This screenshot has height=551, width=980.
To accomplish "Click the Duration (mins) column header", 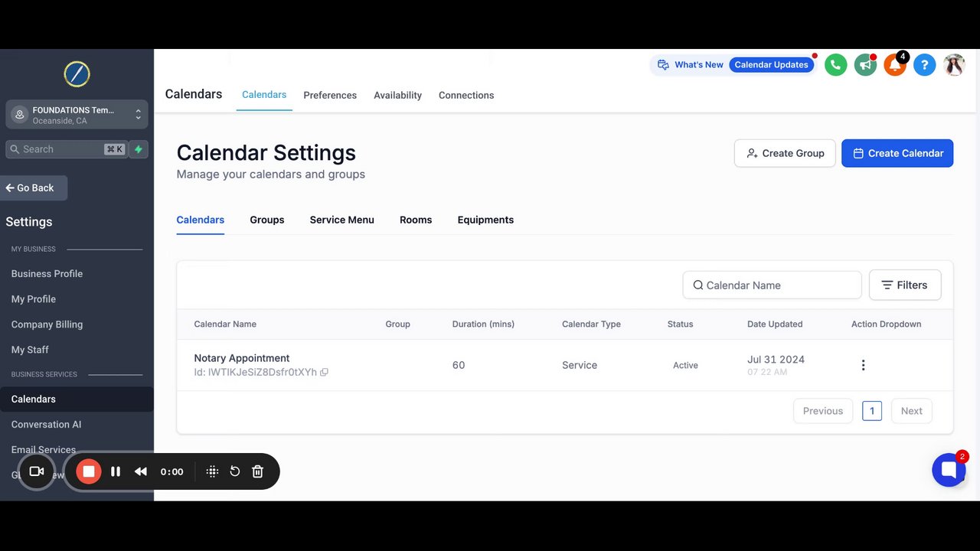I will point(483,324).
